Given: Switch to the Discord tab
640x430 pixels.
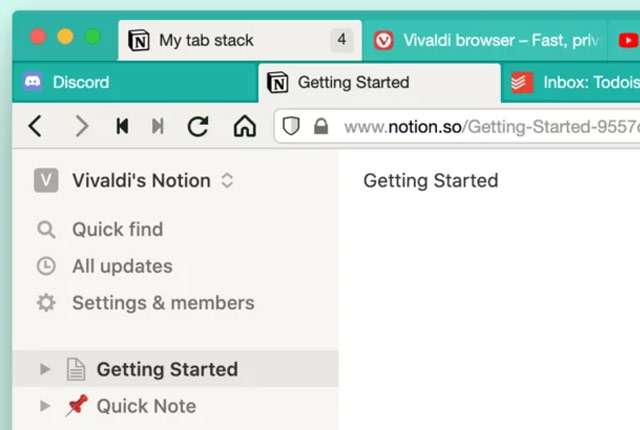Looking at the screenshot, I should tap(80, 82).
